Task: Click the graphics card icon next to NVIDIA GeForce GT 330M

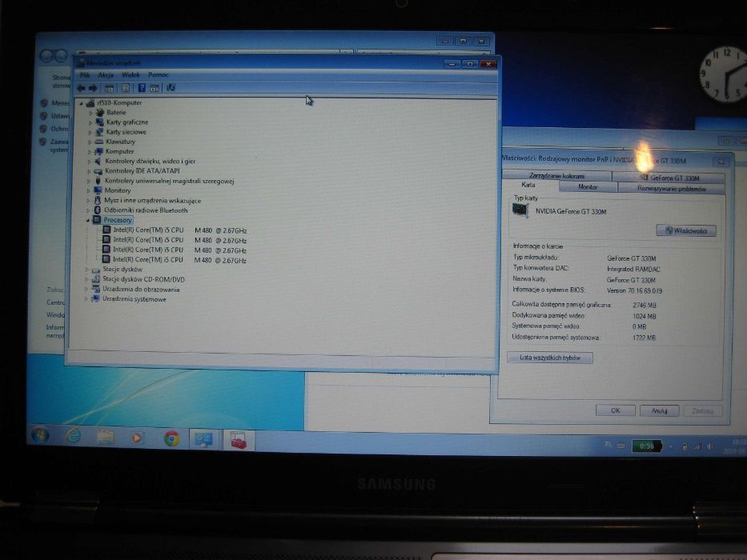Action: (520, 210)
